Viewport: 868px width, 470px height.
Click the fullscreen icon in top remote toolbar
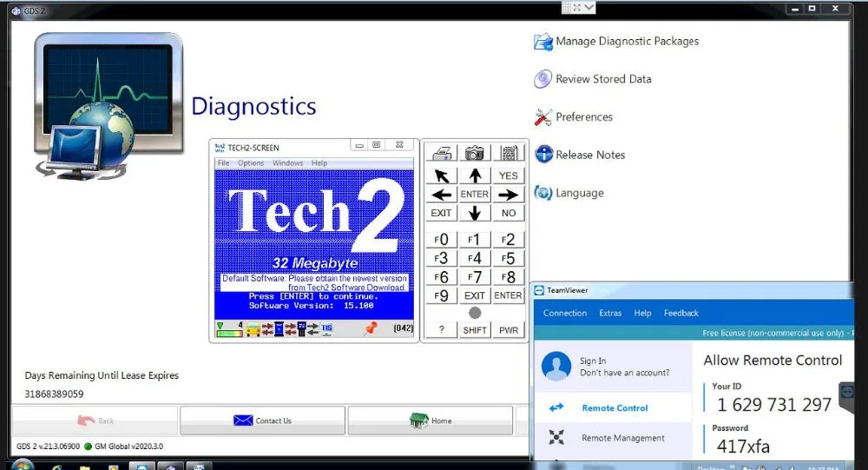(577, 7)
